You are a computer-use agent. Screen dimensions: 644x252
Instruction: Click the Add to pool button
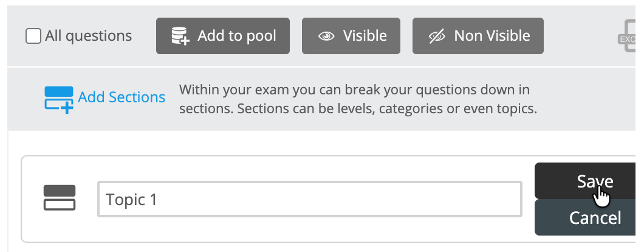point(222,36)
